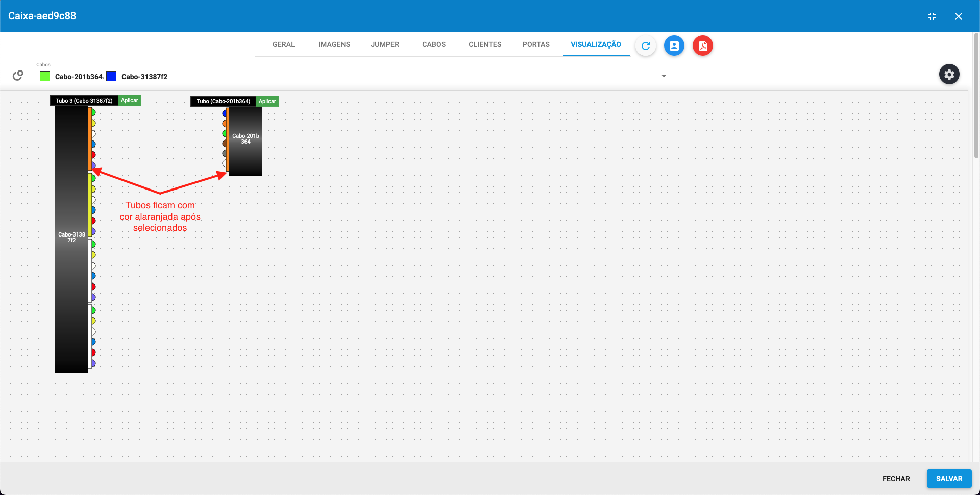Select yellow fiber in Cabo-31387f2 yellow tube
This screenshot has width=980, height=495.
point(93,189)
